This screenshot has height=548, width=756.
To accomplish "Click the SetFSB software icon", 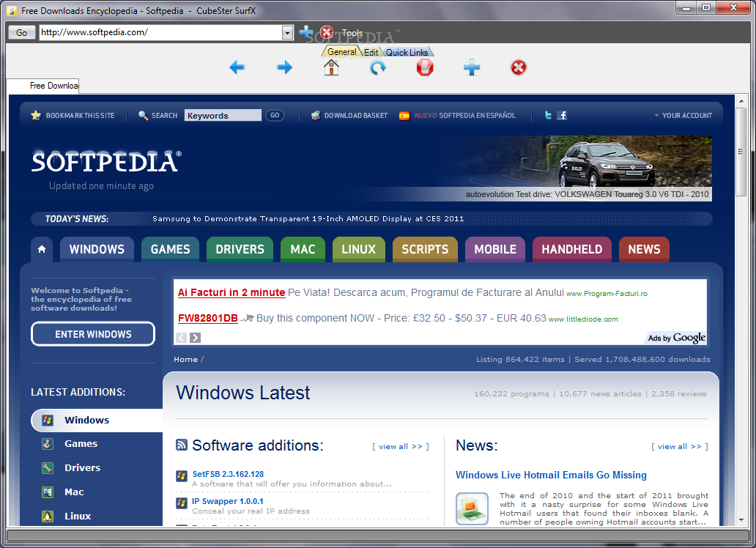I will click(181, 476).
